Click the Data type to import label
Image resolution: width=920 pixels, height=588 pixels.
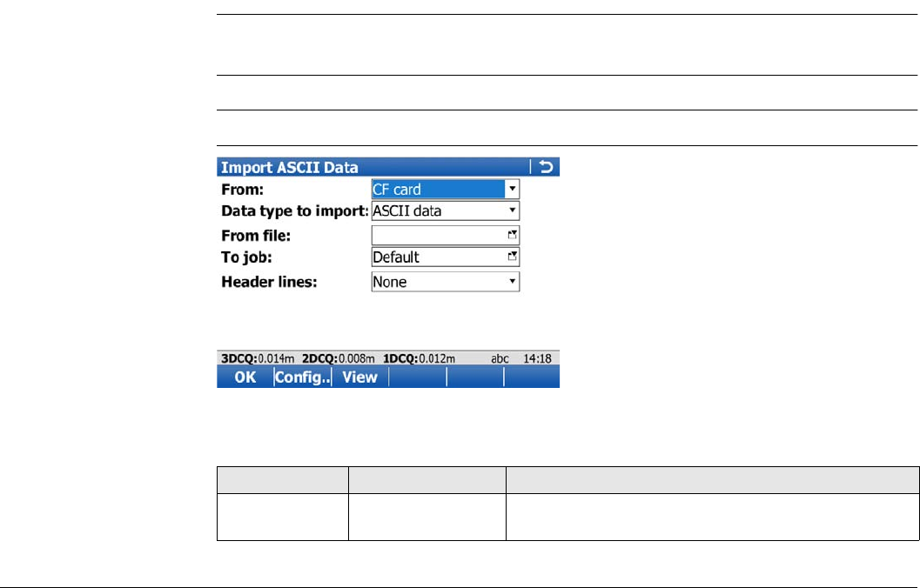point(294,211)
